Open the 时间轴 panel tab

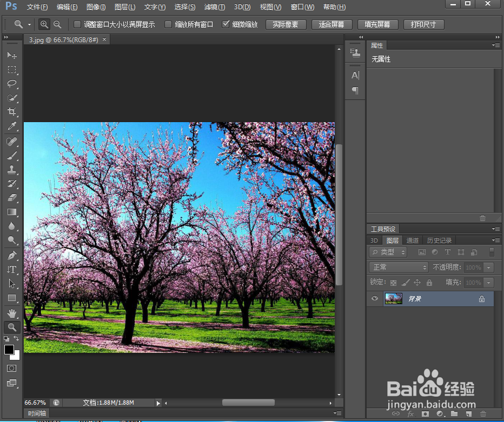37,413
